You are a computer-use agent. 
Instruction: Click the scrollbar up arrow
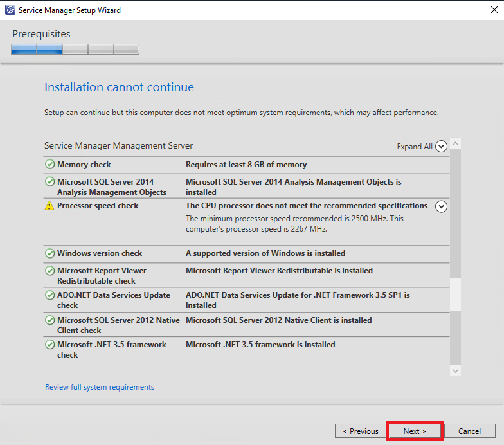point(455,143)
